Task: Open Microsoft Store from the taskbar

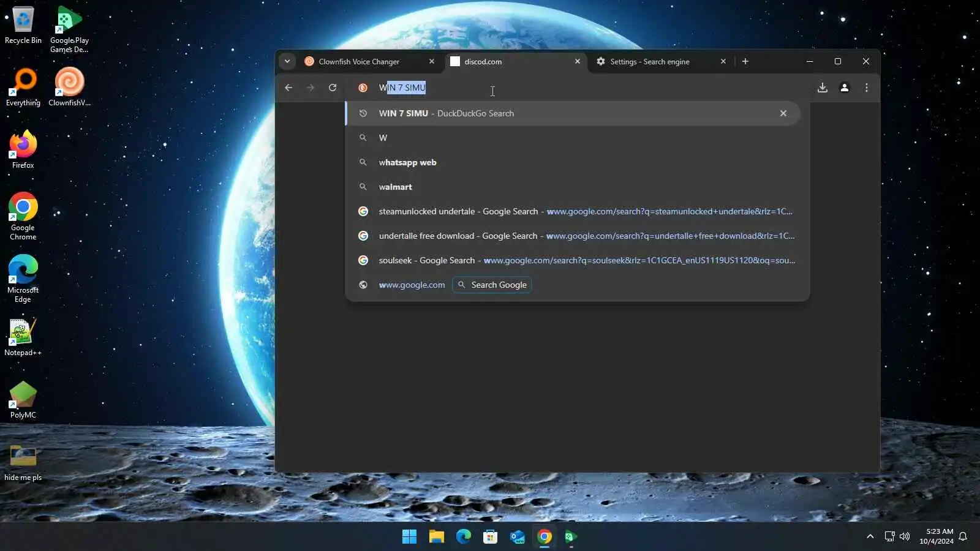Action: (490, 537)
